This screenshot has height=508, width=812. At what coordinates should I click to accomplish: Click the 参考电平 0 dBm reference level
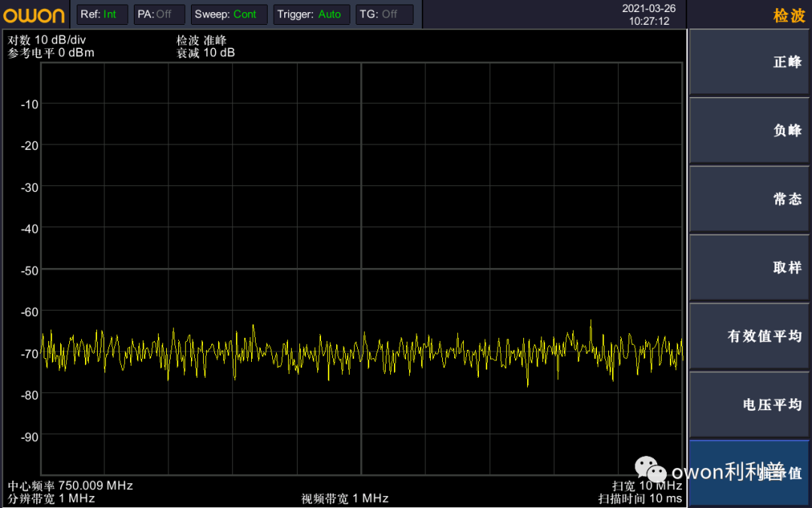(x=51, y=53)
